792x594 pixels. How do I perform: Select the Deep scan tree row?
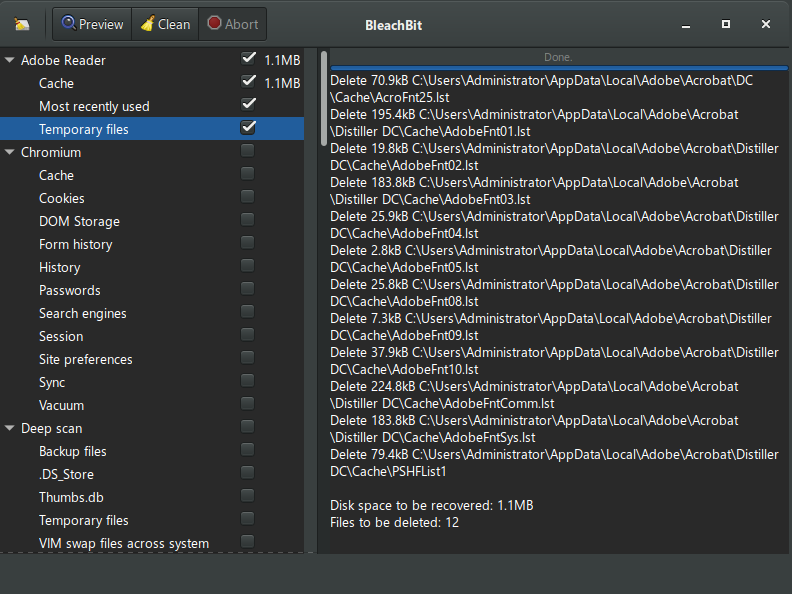coord(152,428)
